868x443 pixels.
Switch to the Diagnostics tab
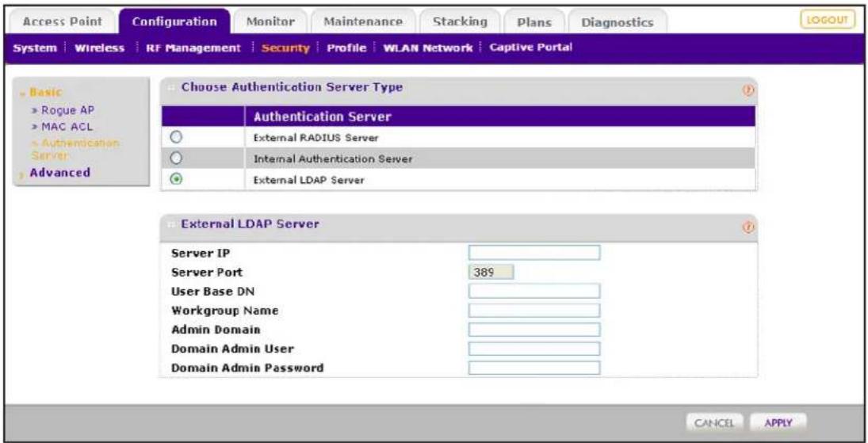[618, 21]
